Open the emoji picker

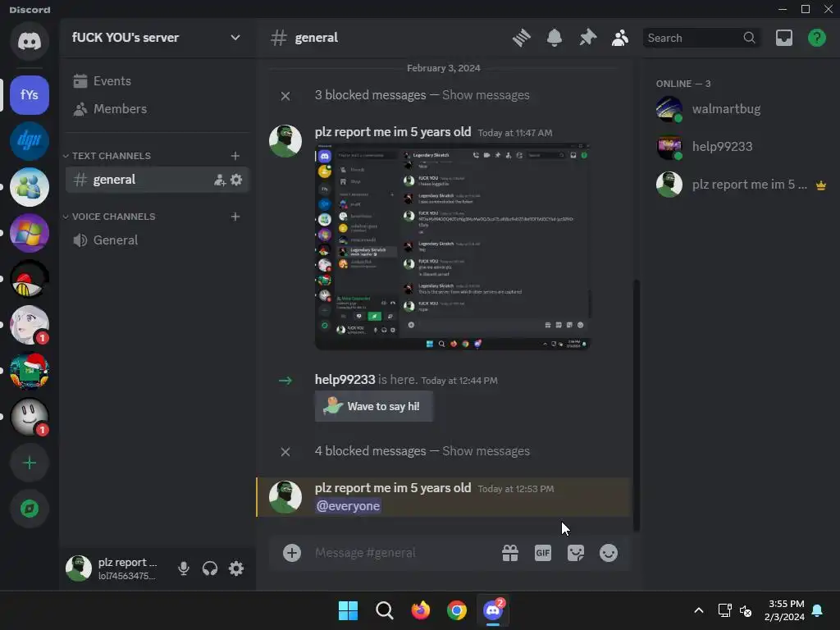[609, 553]
